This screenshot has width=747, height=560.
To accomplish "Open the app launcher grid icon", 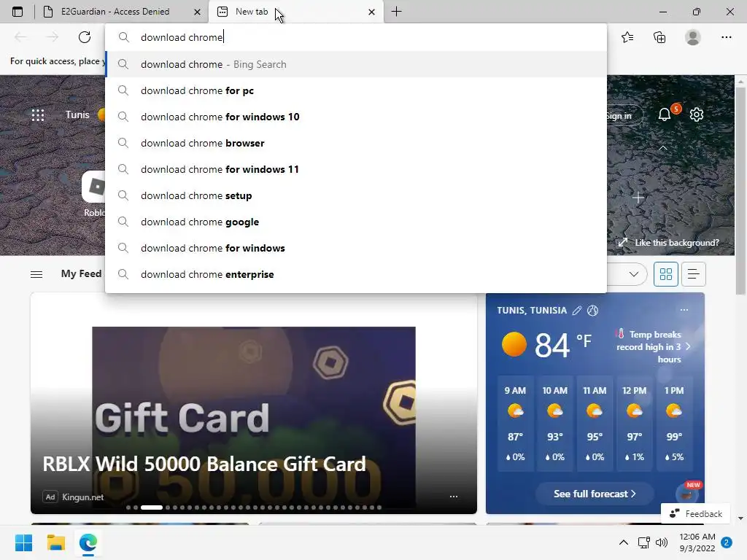I will click(38, 115).
